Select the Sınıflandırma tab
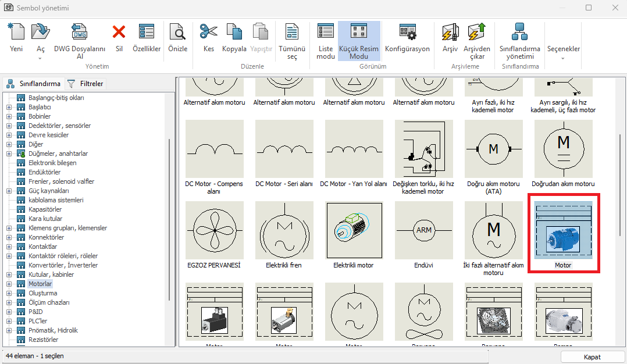This screenshot has height=364, width=627. [34, 84]
